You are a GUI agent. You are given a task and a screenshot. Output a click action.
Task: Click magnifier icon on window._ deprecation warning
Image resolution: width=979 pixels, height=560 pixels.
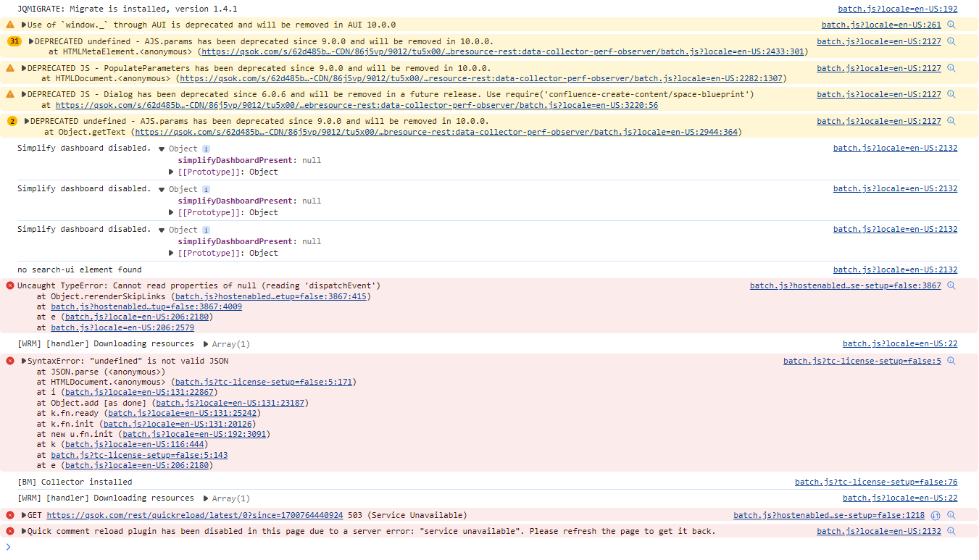(951, 25)
